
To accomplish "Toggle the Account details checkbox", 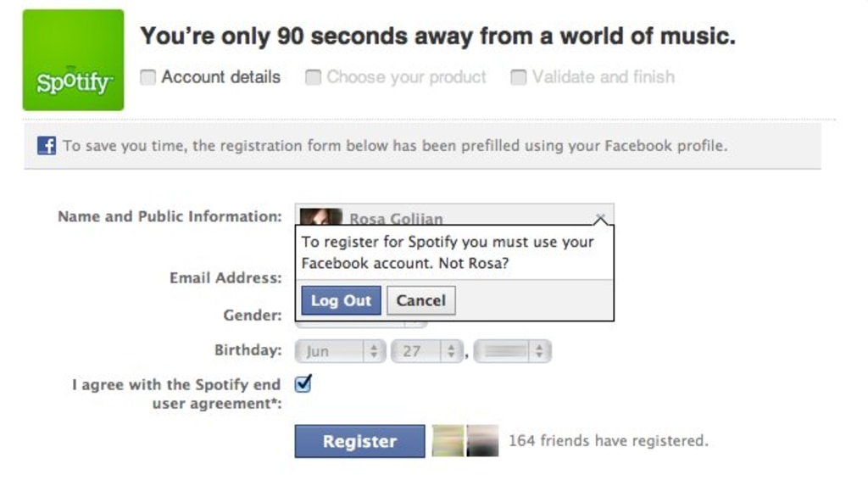I will coord(148,77).
